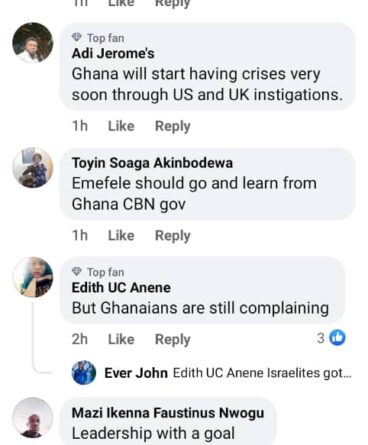This screenshot has width=368, height=445.
Task: Open Toyin Soaga Akinbodewa's avatar
Action: point(33,168)
